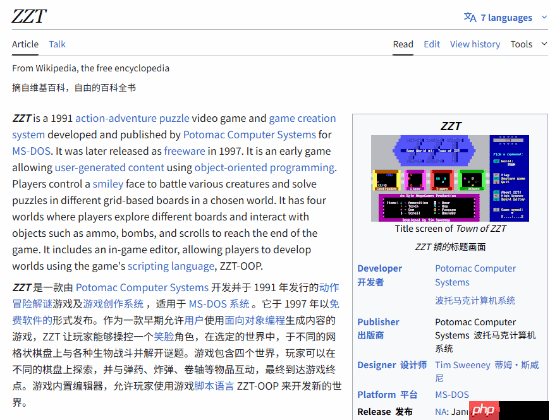
Task: Follow the 面向对象编程 link
Action: click(x=254, y=321)
